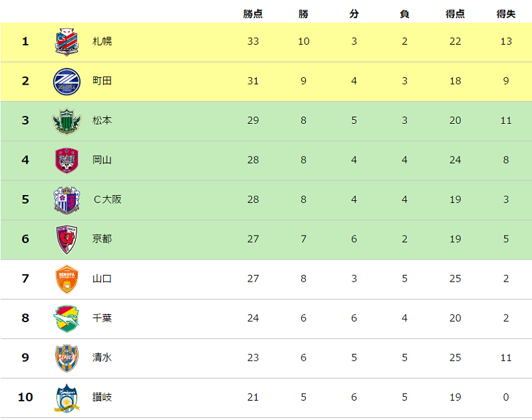The image size is (532, 420).
Task: Select the Ｃ大阪 team name
Action: coord(106,199)
